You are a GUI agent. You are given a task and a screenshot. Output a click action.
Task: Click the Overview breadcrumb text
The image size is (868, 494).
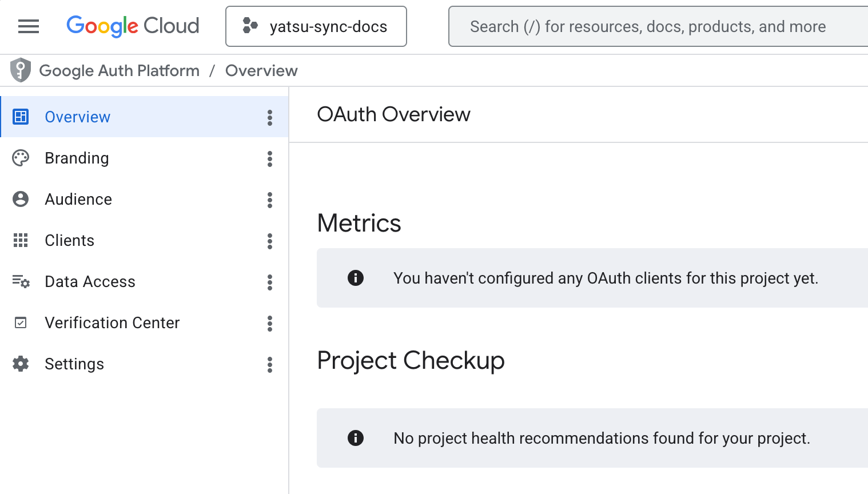261,71
